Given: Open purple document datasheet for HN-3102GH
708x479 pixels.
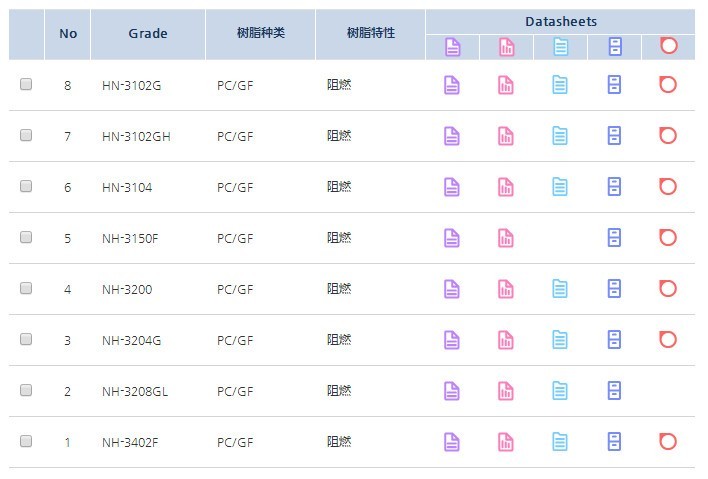Looking at the screenshot, I should pos(452,136).
